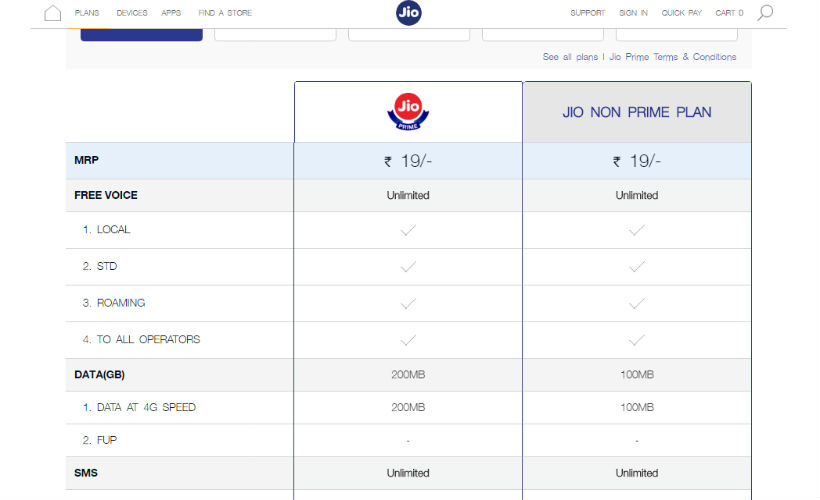Screen dimensions: 820x500
Task: Click 200MB in DATA(GB) row
Action: pyautogui.click(x=408, y=374)
